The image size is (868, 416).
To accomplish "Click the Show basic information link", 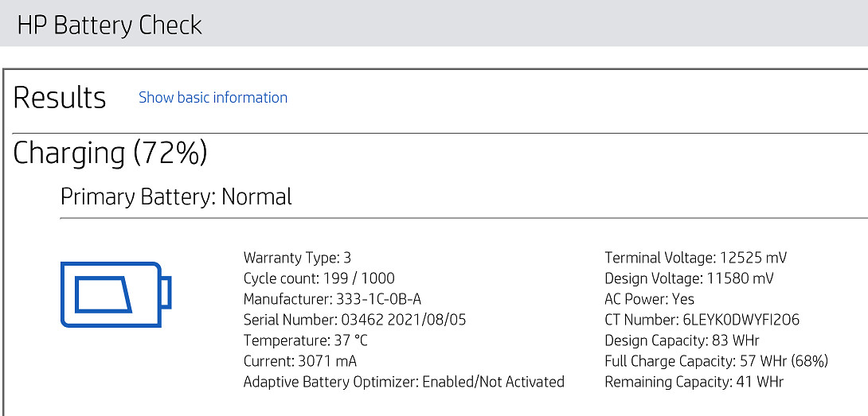I will (213, 97).
